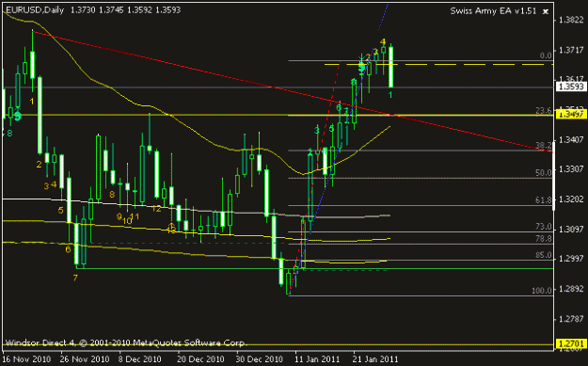Click the Swiss Army EA v1.51 label
The width and height of the screenshot is (588, 366).
(493, 11)
